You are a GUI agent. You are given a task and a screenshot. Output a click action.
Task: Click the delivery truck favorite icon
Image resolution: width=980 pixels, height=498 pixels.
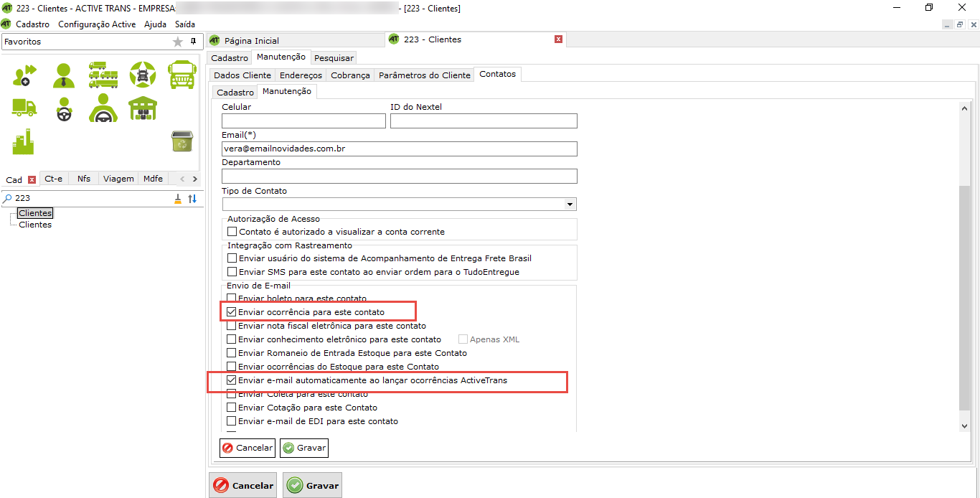tap(24, 108)
